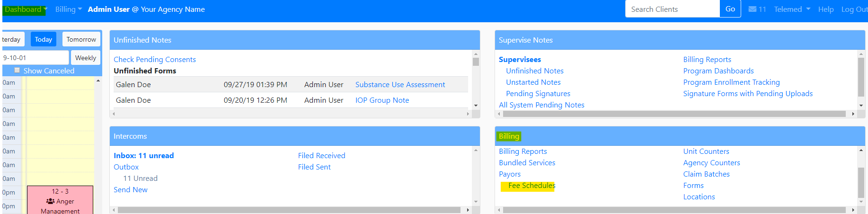Click the Billing panel header title
Image resolution: width=868 pixels, height=214 pixels.
click(x=509, y=136)
